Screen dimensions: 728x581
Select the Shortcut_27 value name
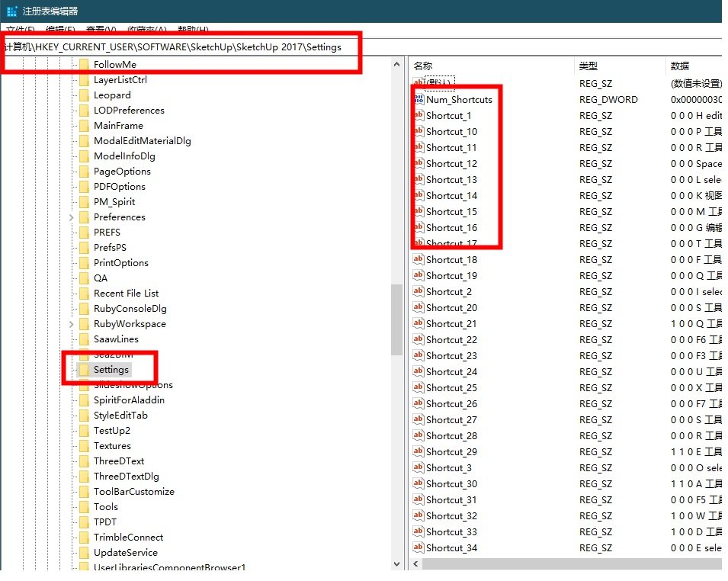point(452,420)
